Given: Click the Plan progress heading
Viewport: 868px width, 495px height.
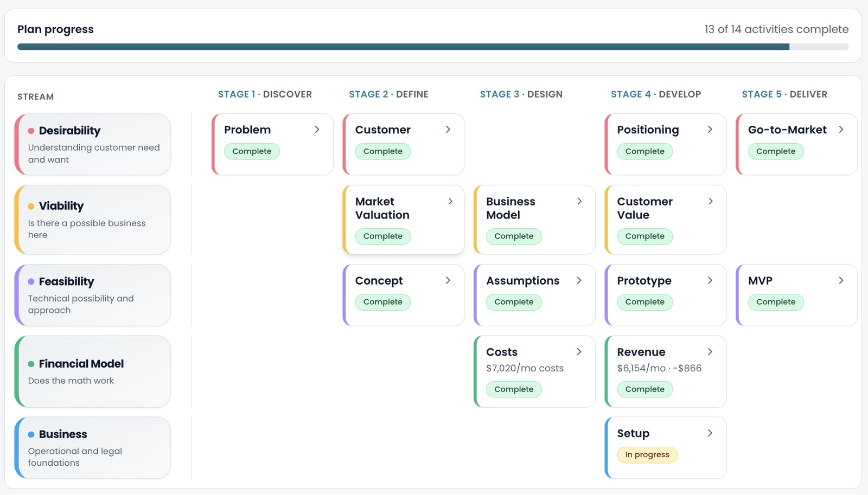Looking at the screenshot, I should [55, 29].
